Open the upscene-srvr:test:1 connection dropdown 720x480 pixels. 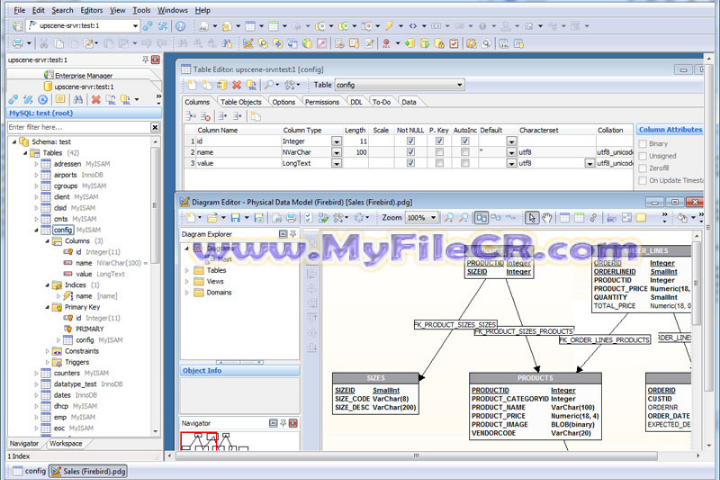135,26
